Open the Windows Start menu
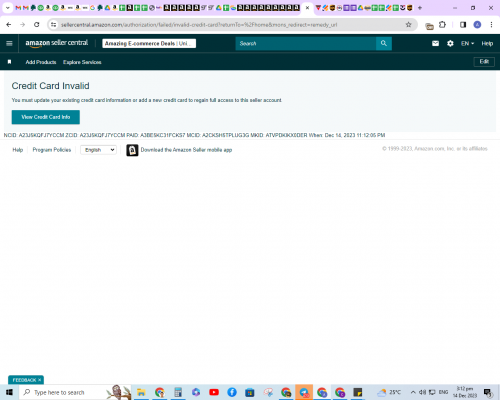Image resolution: width=500 pixels, height=400 pixels. pyautogui.click(x=9, y=392)
